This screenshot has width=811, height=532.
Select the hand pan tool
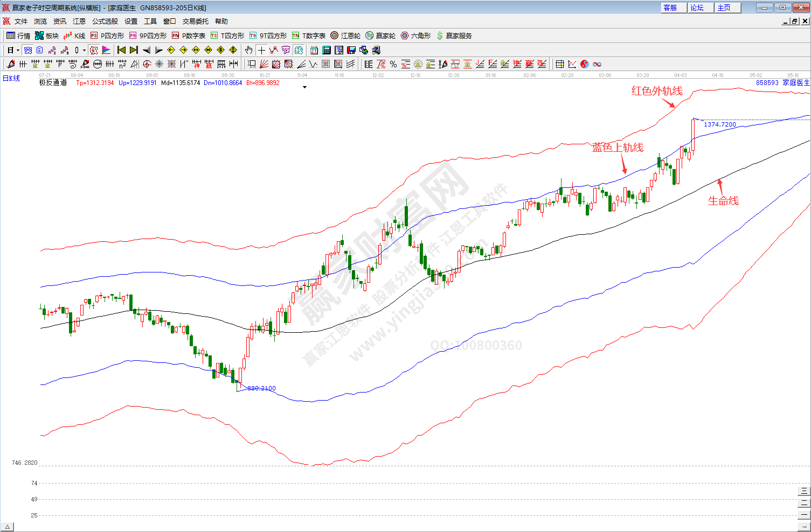pyautogui.click(x=248, y=50)
